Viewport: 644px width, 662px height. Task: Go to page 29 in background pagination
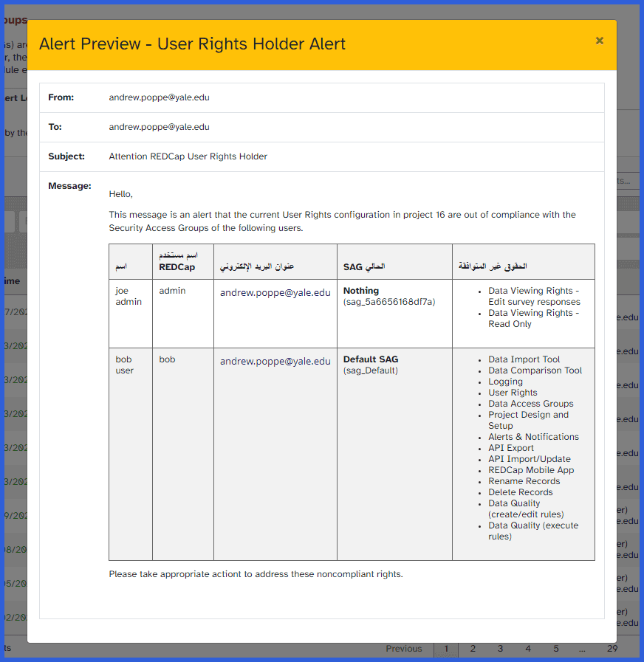click(x=612, y=649)
